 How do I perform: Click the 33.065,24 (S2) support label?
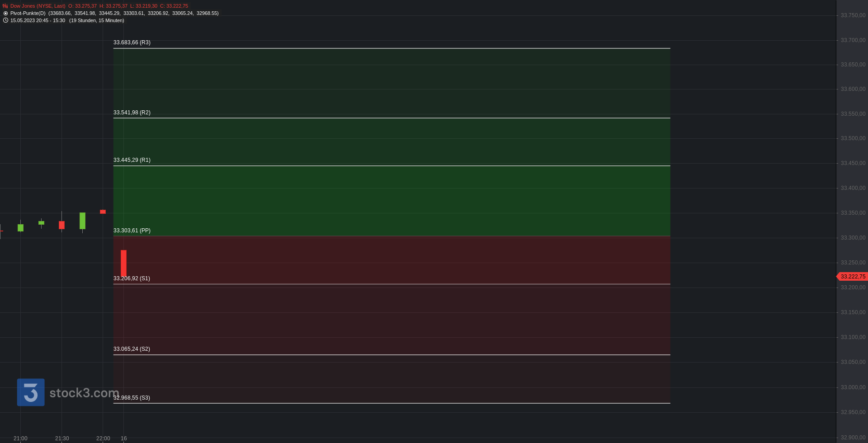pyautogui.click(x=132, y=349)
